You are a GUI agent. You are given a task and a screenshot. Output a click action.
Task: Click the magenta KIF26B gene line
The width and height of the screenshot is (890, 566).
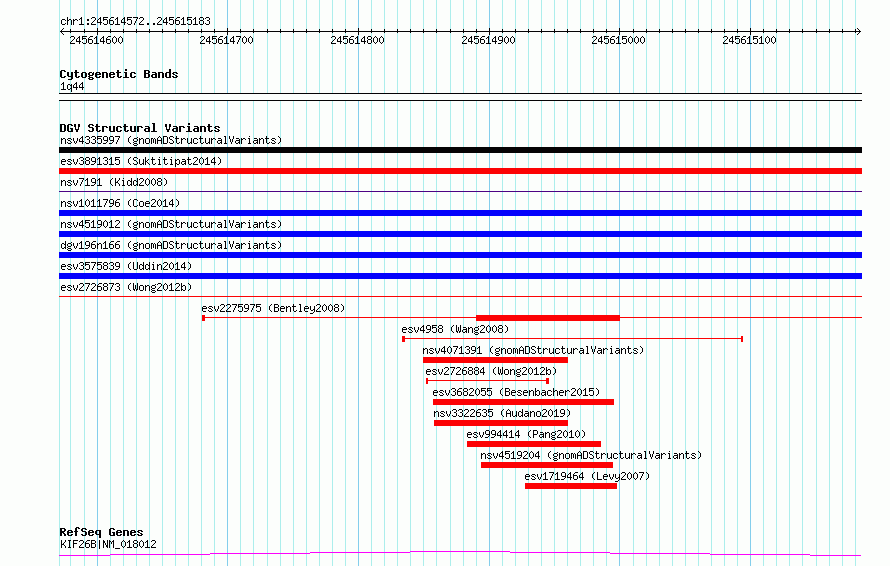pyautogui.click(x=460, y=553)
